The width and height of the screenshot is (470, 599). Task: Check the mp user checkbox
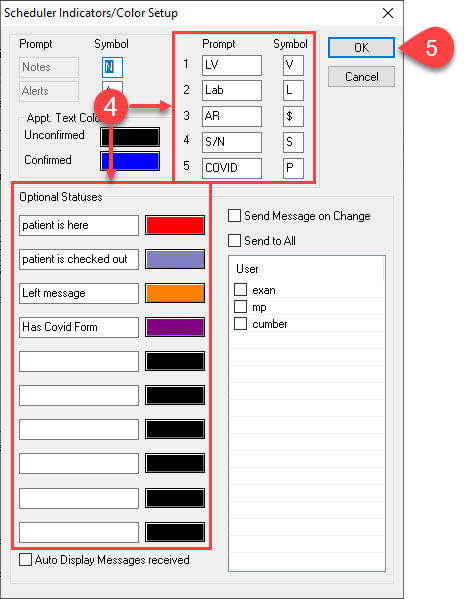[240, 306]
